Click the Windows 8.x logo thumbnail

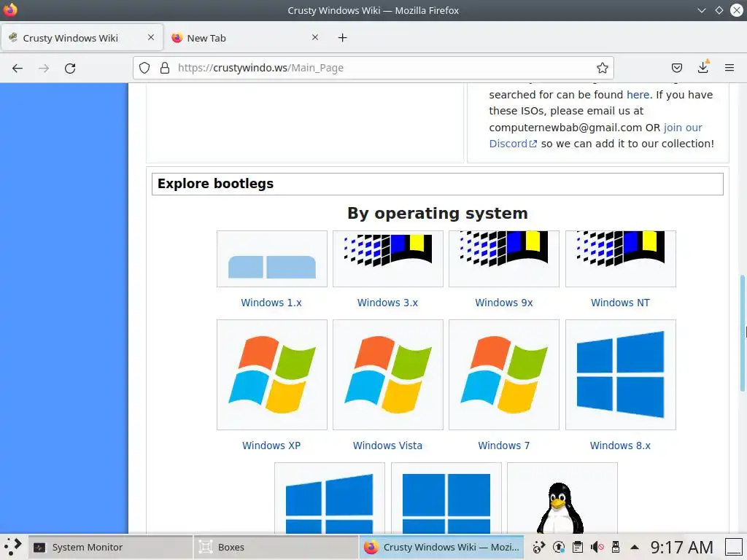(x=621, y=375)
